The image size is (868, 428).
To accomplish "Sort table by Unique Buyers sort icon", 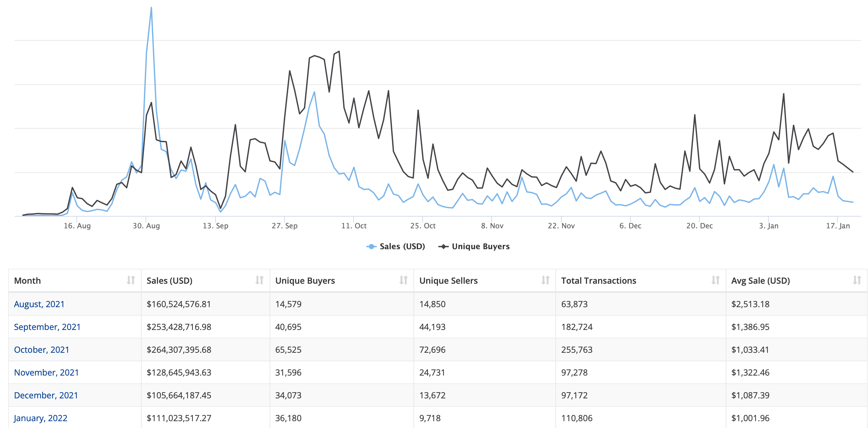I will pos(403,280).
